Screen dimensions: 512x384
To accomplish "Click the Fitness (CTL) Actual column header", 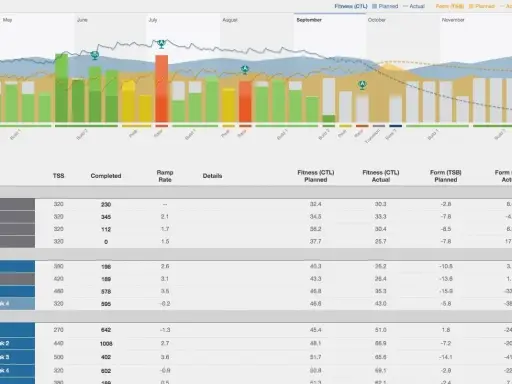I will (381, 176).
